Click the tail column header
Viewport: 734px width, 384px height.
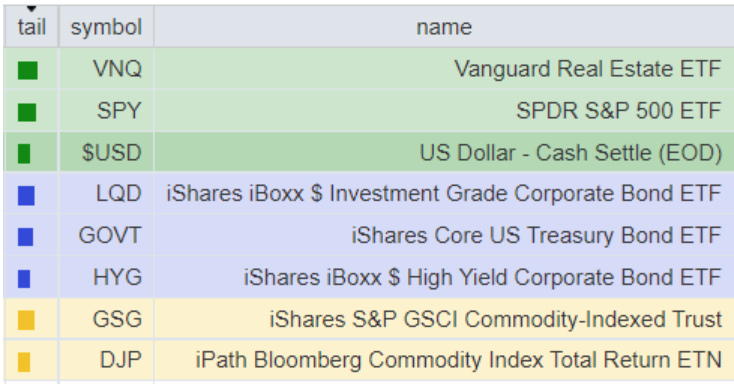click(31, 27)
